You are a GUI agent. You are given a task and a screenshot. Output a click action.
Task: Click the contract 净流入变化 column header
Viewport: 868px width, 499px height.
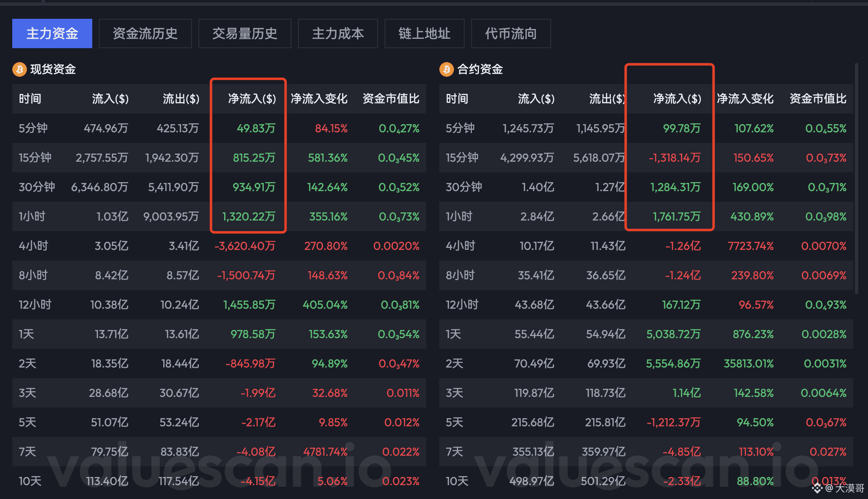pos(745,99)
